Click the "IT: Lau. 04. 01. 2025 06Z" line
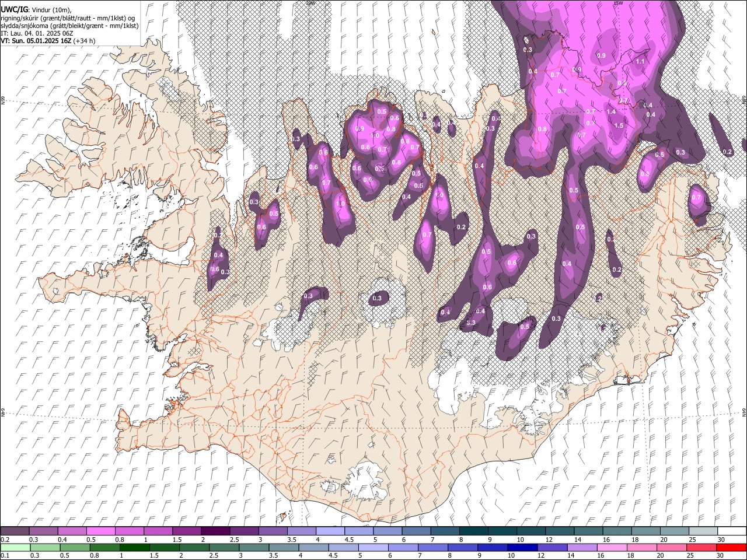The image size is (747, 560). (37, 33)
